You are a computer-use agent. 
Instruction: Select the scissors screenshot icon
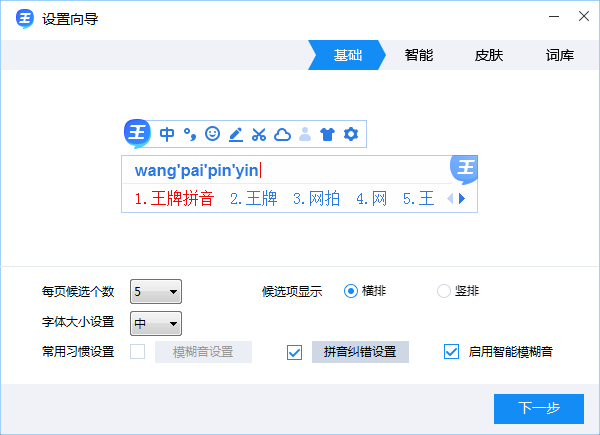pos(259,133)
